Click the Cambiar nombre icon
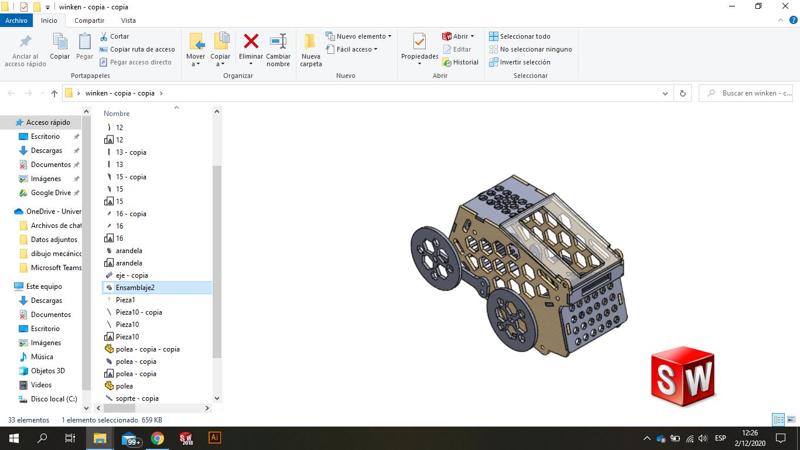This screenshot has width=800, height=450. tap(278, 41)
